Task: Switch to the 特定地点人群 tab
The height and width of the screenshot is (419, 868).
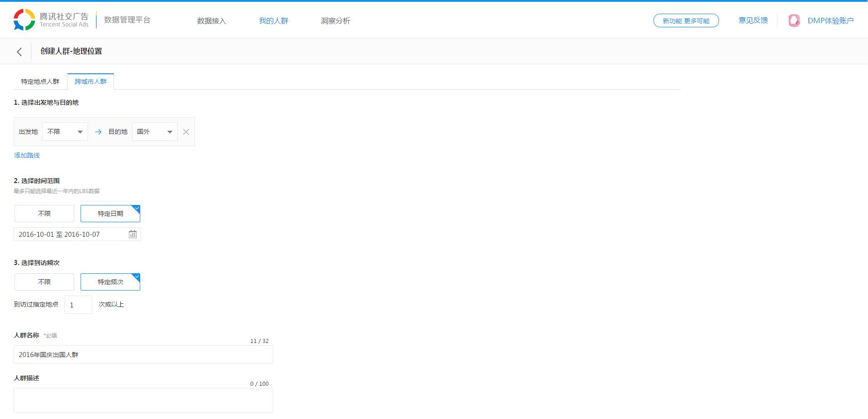Action: pos(40,82)
